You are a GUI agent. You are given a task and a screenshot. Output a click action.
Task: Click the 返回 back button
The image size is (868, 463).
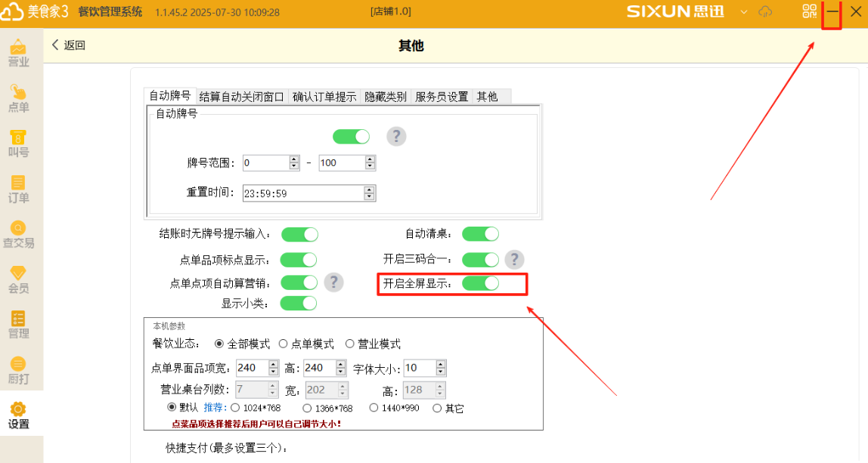(x=67, y=45)
